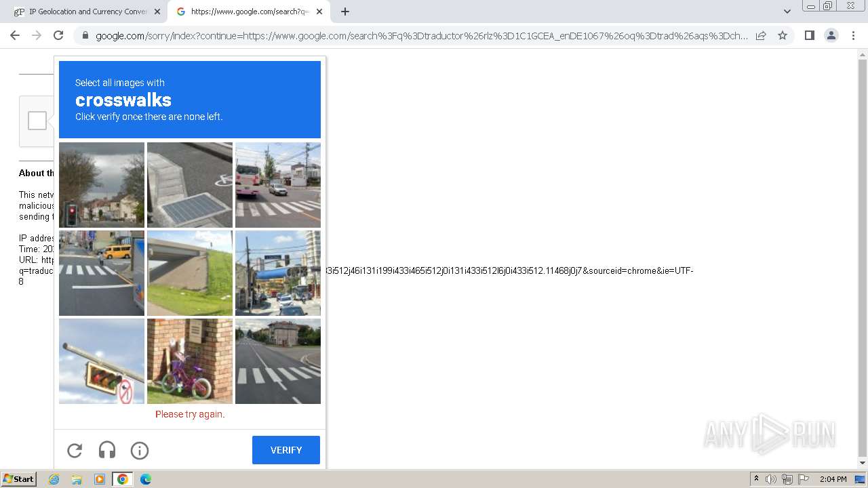This screenshot has height=488, width=868.
Task: View site information lock icon
Action: (x=85, y=36)
